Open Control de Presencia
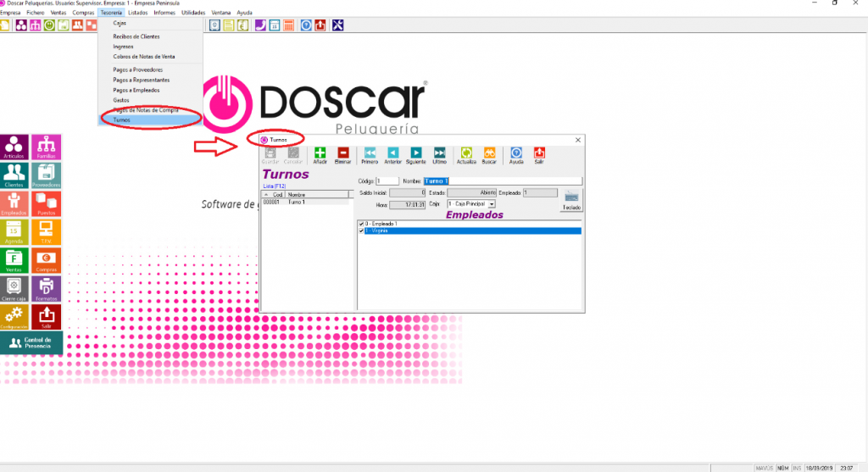This screenshot has height=472, width=868. [31, 342]
